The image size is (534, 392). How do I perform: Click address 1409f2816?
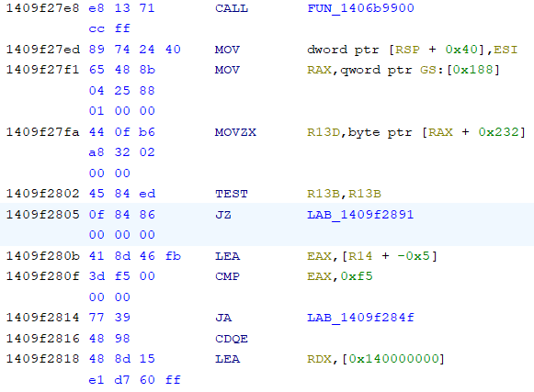click(43, 339)
